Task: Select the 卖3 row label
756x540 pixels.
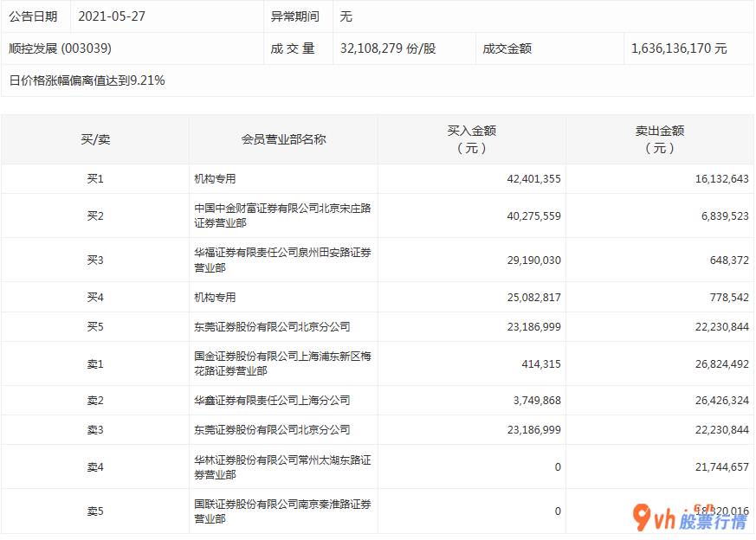Action: [95, 430]
